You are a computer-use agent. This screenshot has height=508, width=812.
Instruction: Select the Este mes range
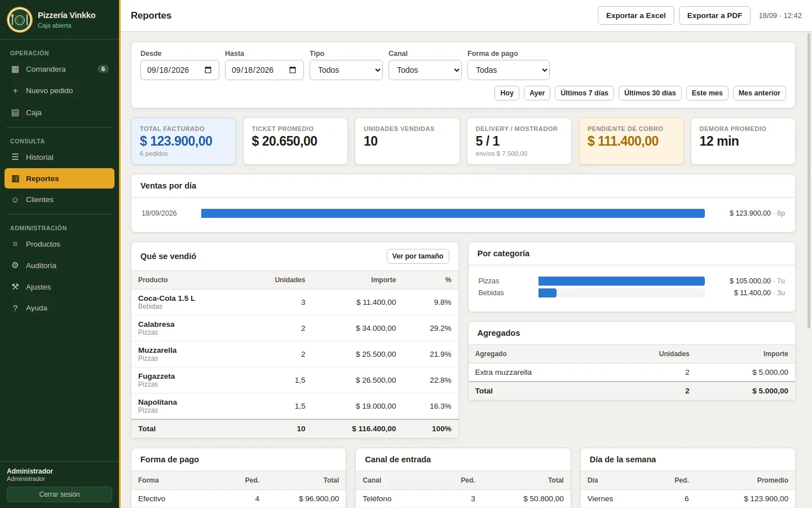(707, 93)
